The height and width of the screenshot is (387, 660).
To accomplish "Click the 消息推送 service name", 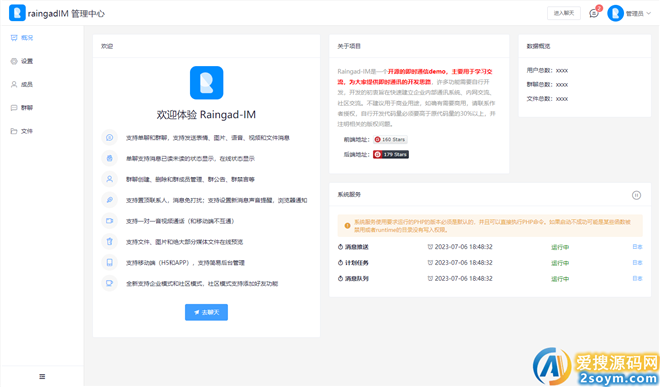I will (x=357, y=247).
